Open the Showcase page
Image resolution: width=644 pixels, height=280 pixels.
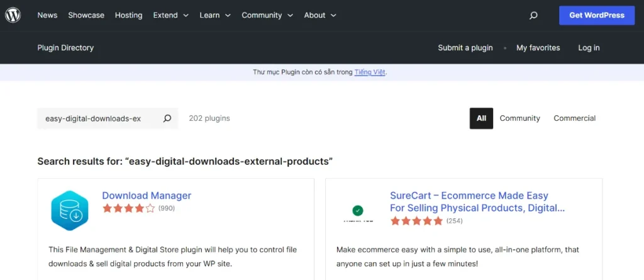[x=86, y=15]
